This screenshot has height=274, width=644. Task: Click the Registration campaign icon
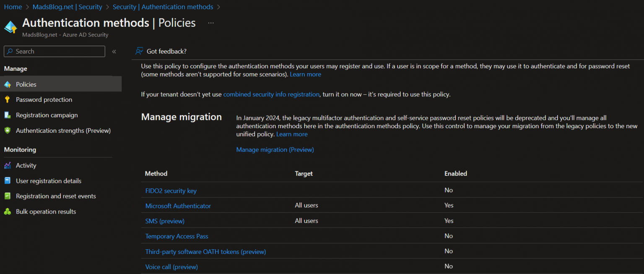pyautogui.click(x=8, y=115)
